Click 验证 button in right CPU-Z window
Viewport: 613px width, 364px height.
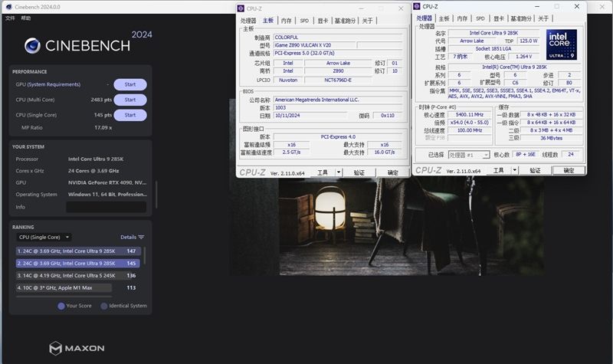[535, 170]
